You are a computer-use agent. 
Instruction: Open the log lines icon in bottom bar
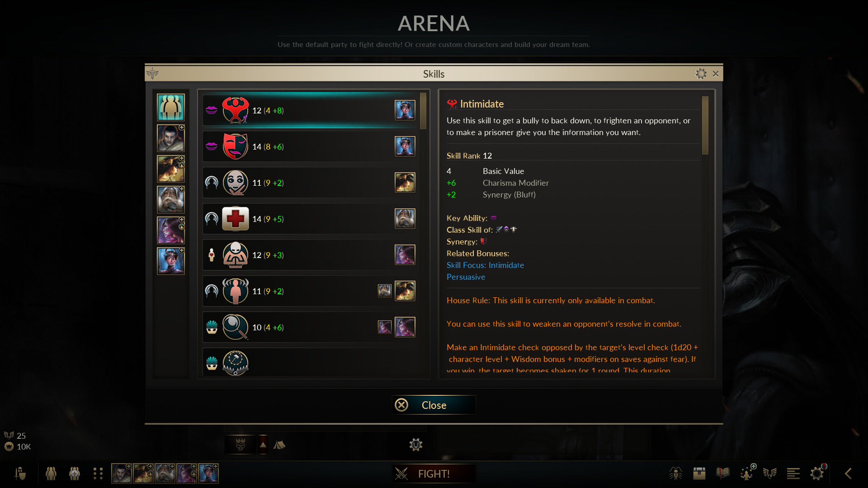point(793,473)
